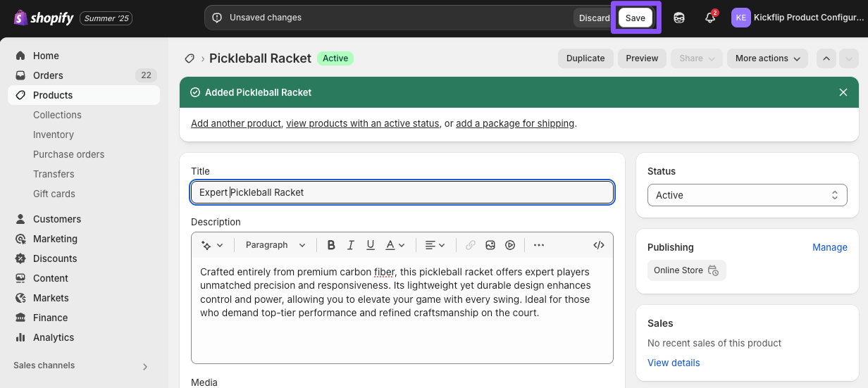Click the Save button
The height and width of the screenshot is (388, 868).
coord(635,18)
